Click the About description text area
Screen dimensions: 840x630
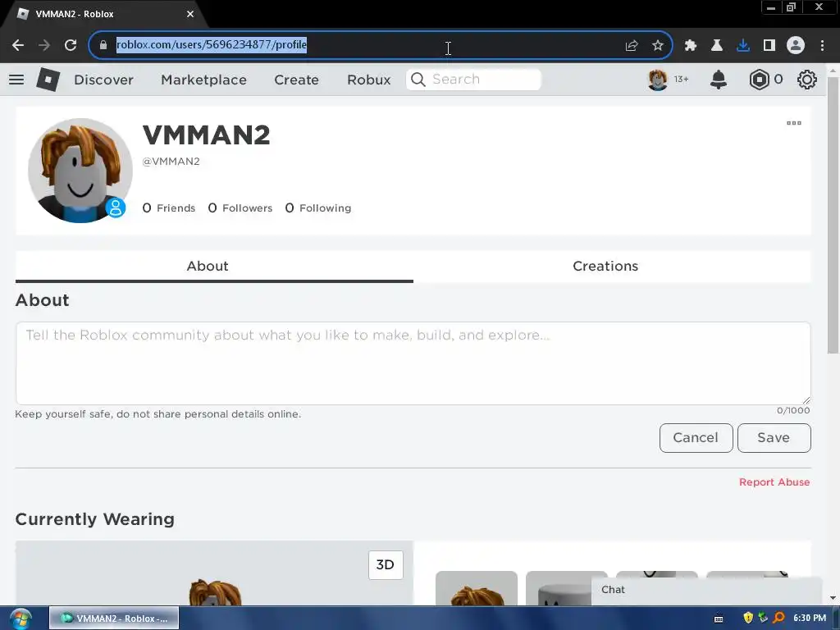tap(413, 363)
